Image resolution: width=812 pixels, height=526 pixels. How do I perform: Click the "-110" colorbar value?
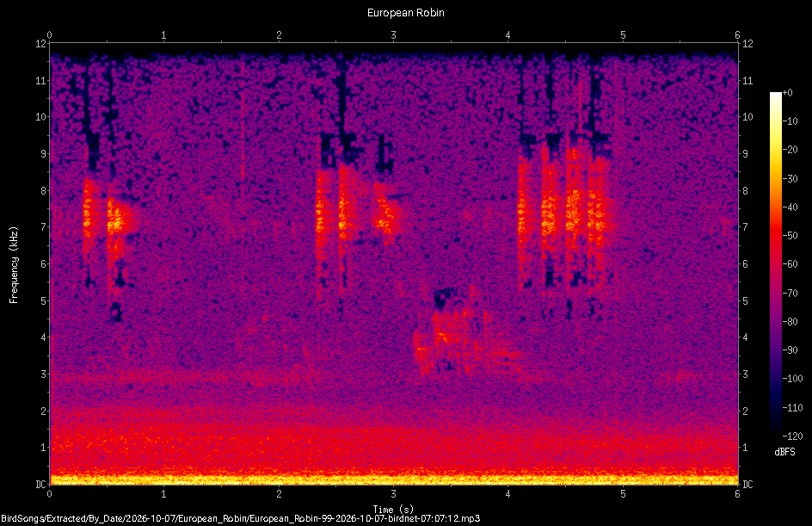(792, 408)
